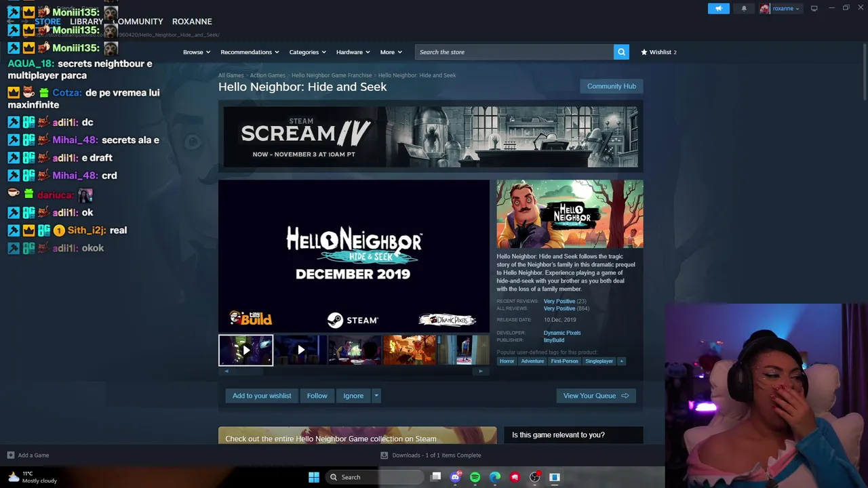Select the Horror tag
The width and height of the screenshot is (868, 488).
click(x=507, y=361)
